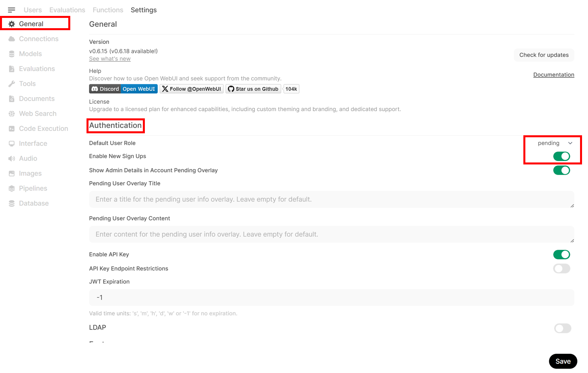The width and height of the screenshot is (588, 373).
Task: Open Tools wrench icon in sidebar
Action: (12, 84)
